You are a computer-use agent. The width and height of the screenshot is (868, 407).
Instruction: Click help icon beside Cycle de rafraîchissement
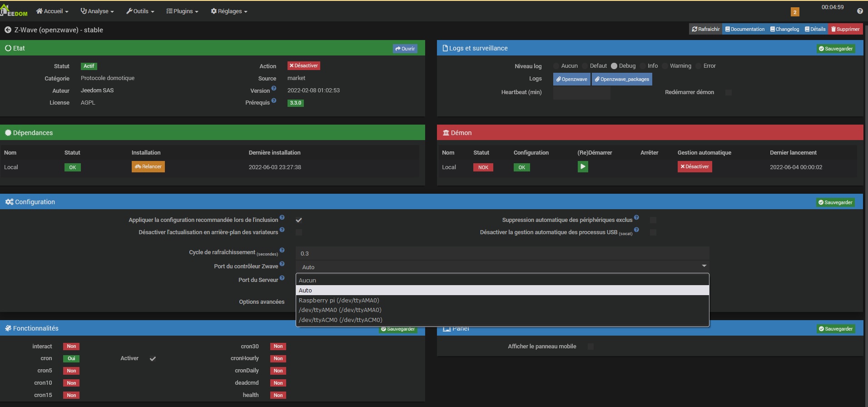point(282,250)
